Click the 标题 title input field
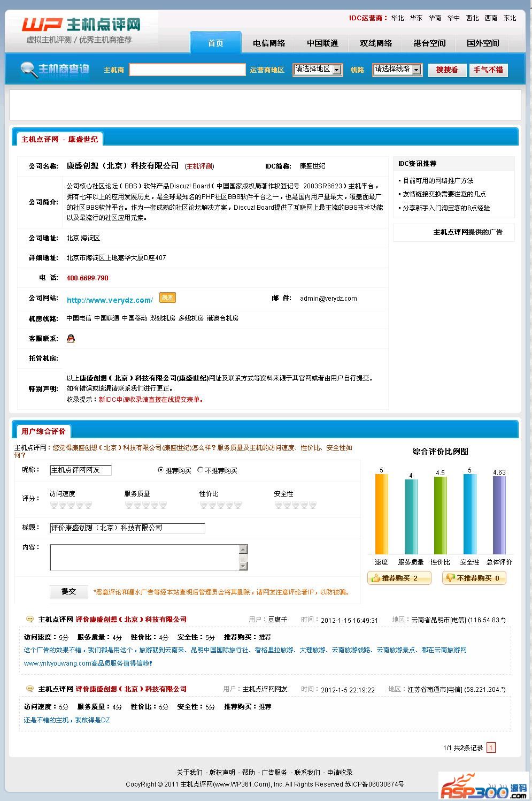Image resolution: width=532 pixels, height=801 pixels. click(x=127, y=528)
